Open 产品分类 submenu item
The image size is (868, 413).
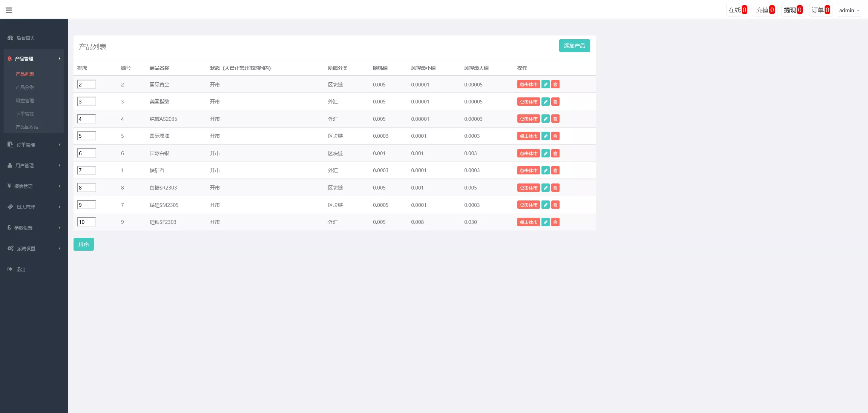click(25, 87)
